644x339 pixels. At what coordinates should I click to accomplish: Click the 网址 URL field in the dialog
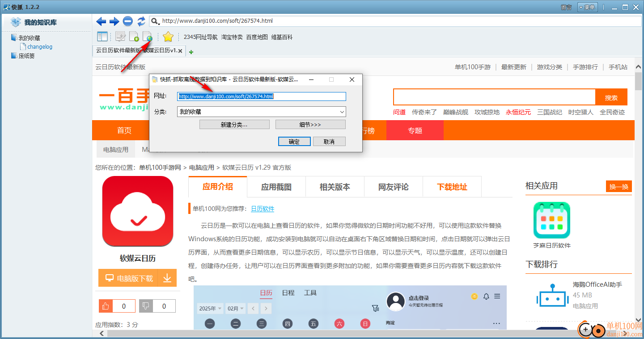[262, 96]
